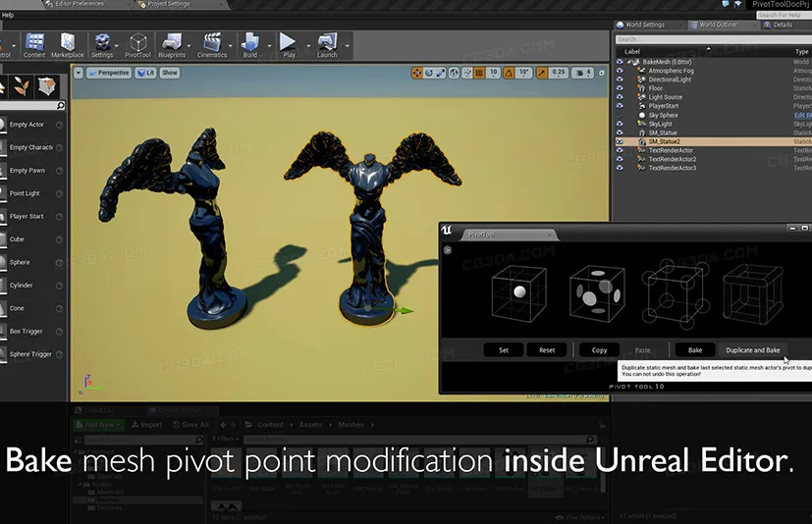Open the Marketplace toolbar icon
This screenshot has width=812, height=524.
click(x=68, y=45)
